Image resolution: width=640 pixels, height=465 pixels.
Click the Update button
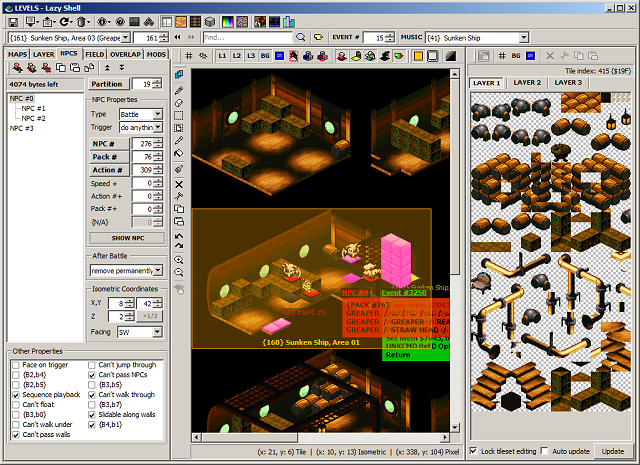612,451
